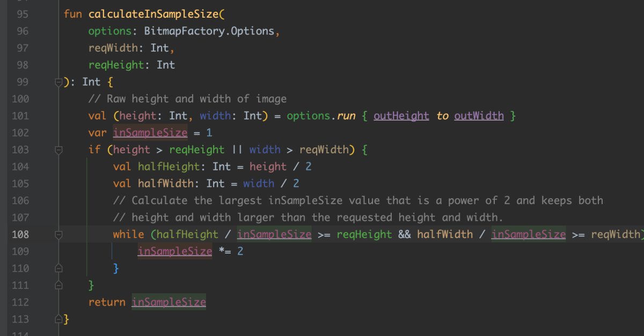Click the *= operator on line 109
Image resolution: width=644 pixels, height=336 pixels.
point(225,251)
